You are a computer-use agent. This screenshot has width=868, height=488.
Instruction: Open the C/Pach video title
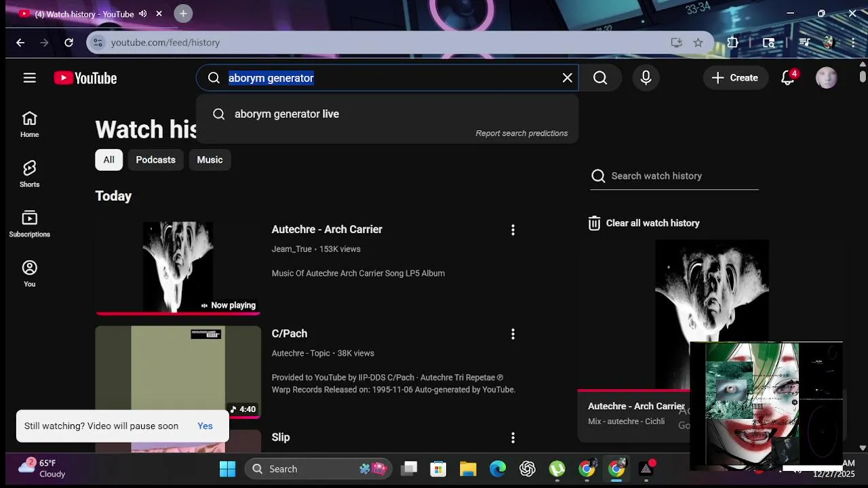pos(290,333)
